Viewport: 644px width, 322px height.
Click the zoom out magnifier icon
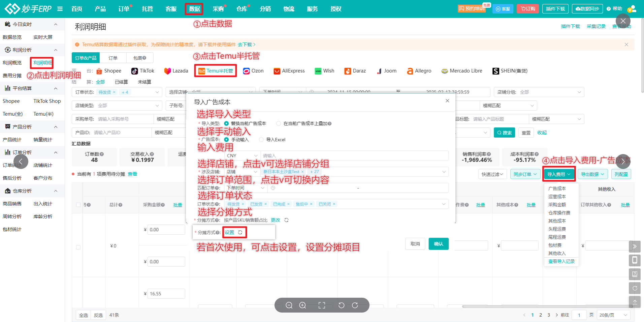[289, 305]
